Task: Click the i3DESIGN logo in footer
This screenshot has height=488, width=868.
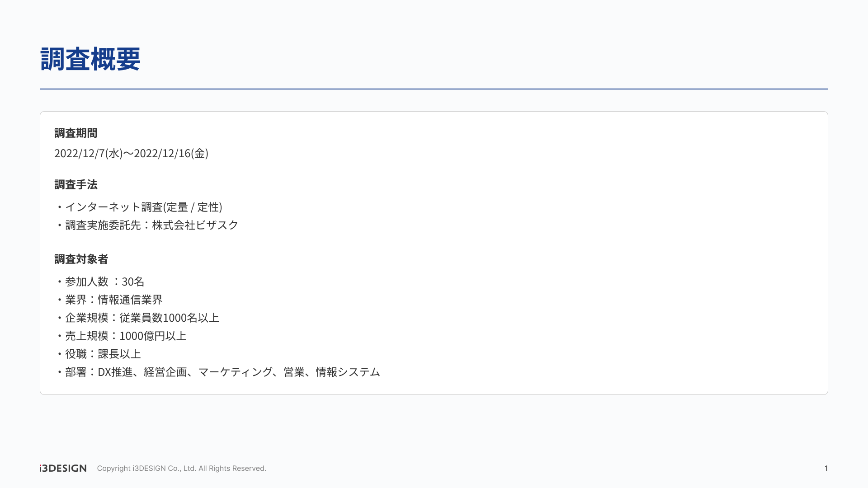Action: (63, 468)
